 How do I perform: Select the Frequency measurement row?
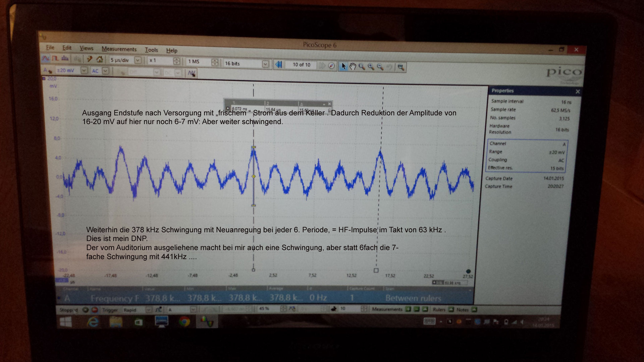[x=265, y=298]
